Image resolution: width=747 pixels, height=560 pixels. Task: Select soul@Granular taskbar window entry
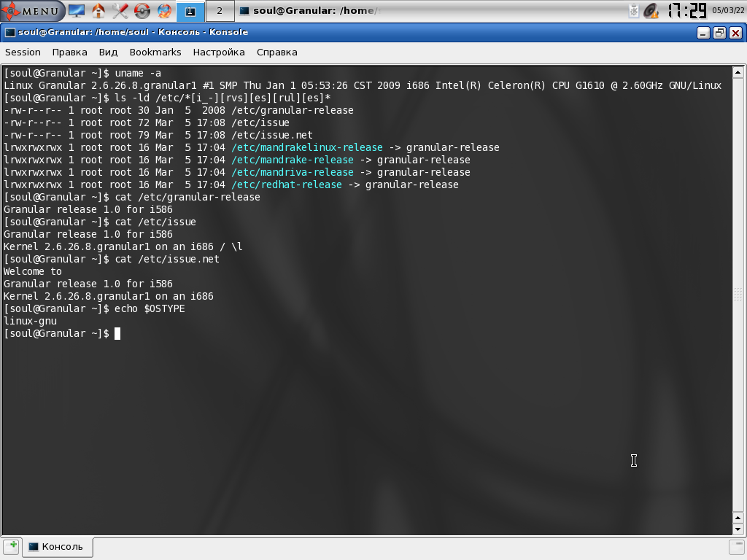(x=311, y=10)
